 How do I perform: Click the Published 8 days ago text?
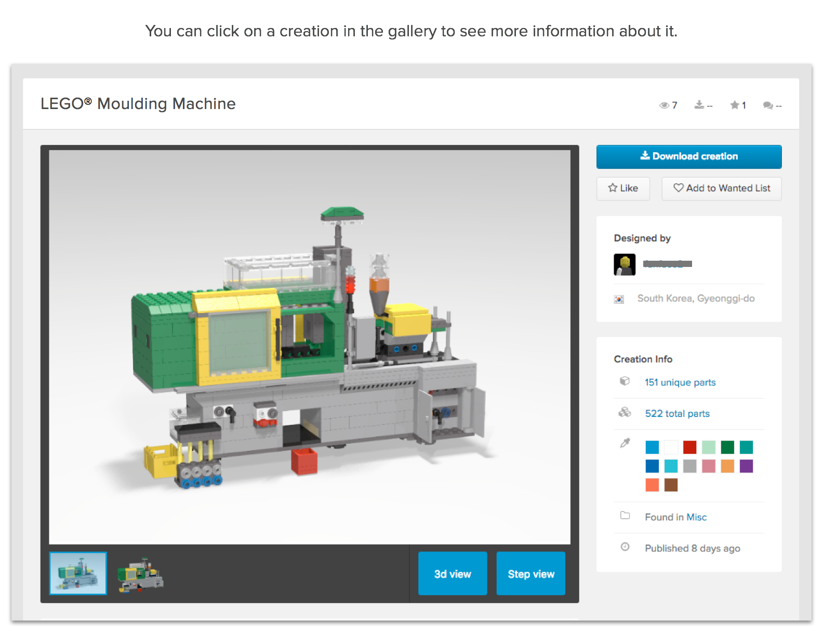click(x=693, y=548)
